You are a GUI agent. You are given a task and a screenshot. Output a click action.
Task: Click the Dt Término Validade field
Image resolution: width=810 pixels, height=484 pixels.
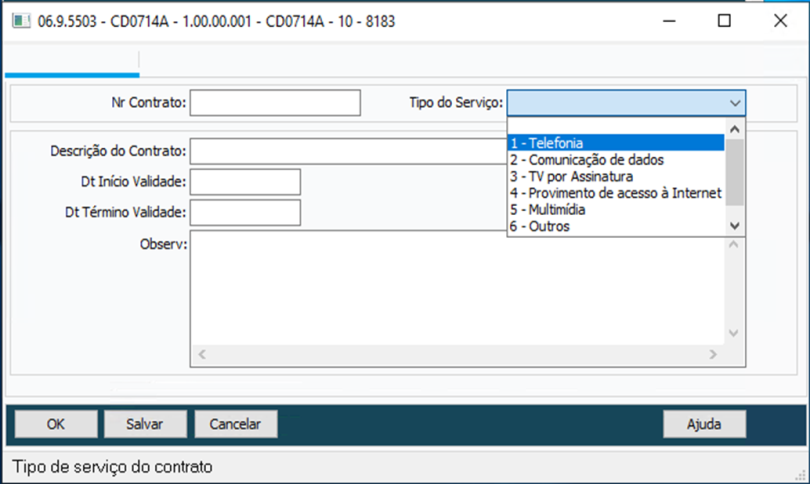(x=245, y=213)
